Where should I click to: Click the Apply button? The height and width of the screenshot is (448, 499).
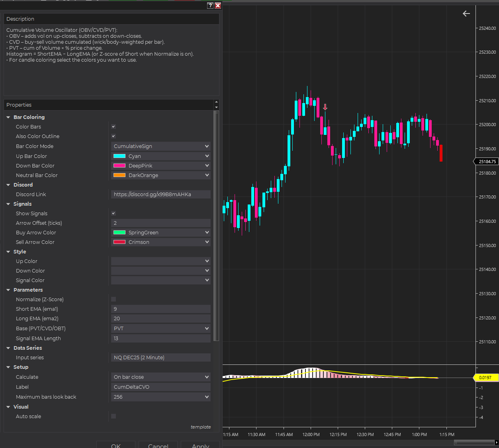(x=200, y=445)
